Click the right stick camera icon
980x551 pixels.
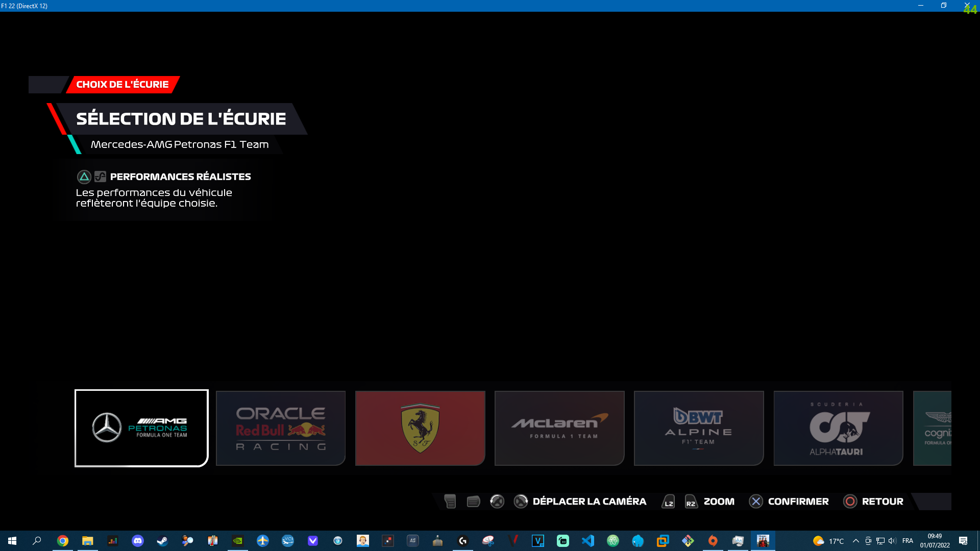coord(521,502)
